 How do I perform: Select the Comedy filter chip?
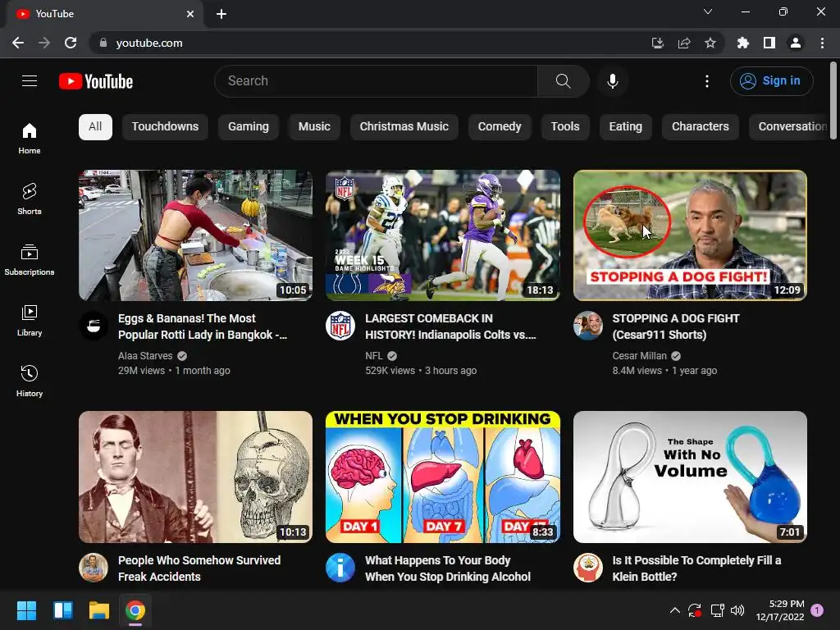coord(500,127)
